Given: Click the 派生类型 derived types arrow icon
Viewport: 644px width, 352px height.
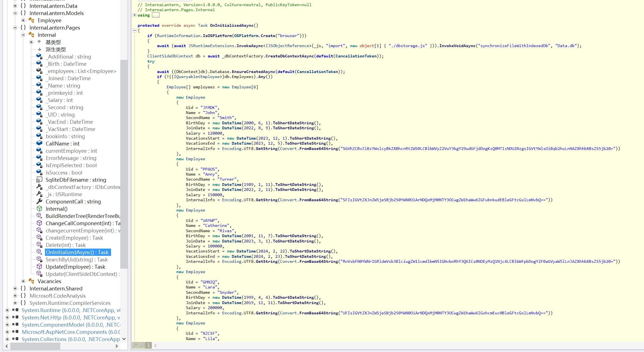Looking at the screenshot, I should click(39, 49).
